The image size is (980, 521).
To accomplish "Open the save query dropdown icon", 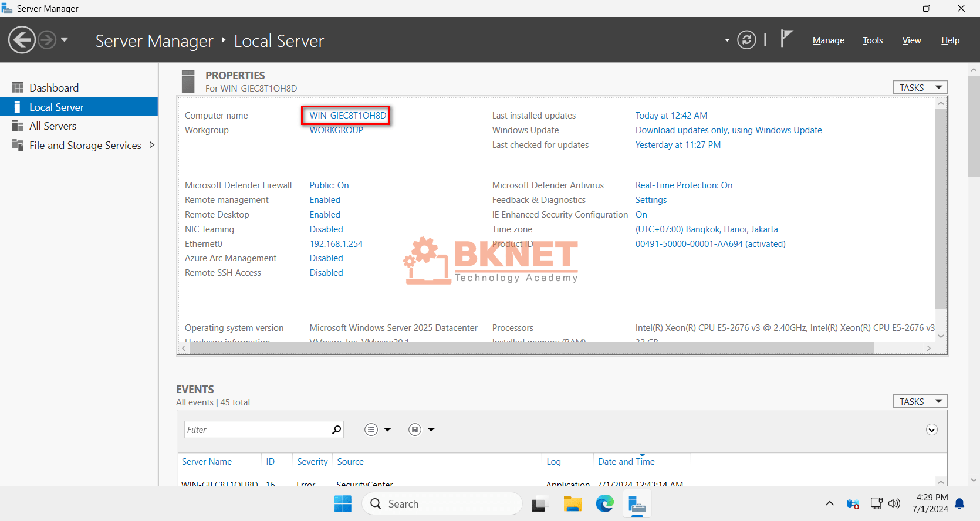I will 421,429.
